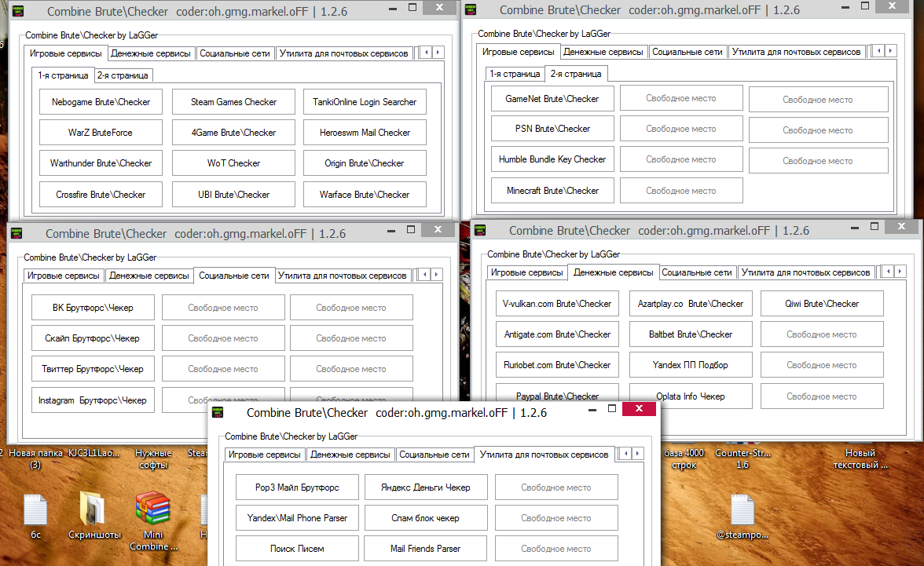Open Oplata Info Чекер
924x566 pixels.
pos(691,396)
